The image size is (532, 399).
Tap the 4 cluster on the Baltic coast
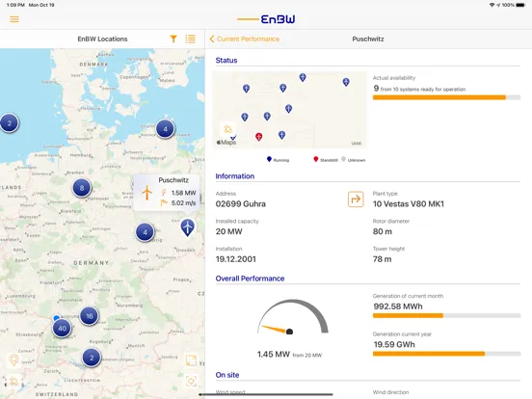point(165,129)
